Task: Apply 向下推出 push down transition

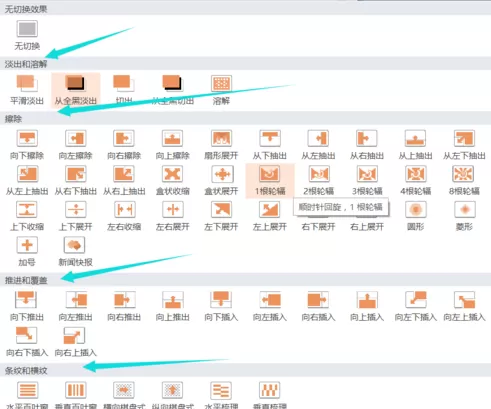Action: tap(27, 306)
